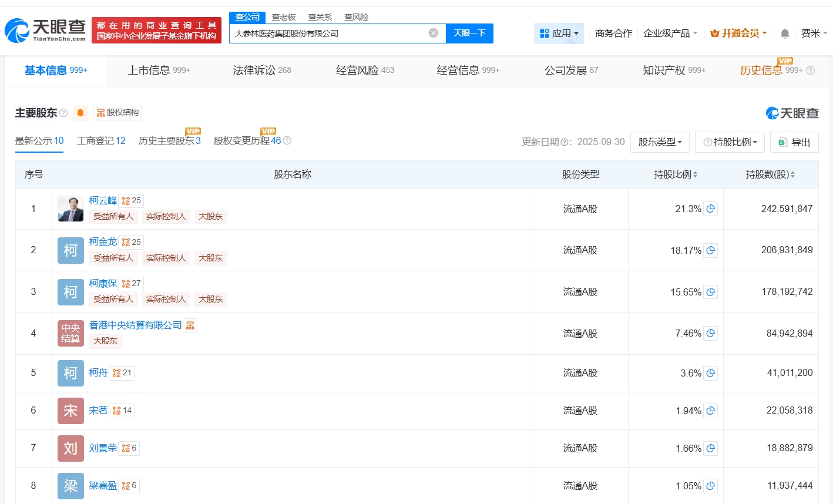This screenshot has width=833, height=504.
Task: Clear the search box with X icon
Action: (434, 33)
